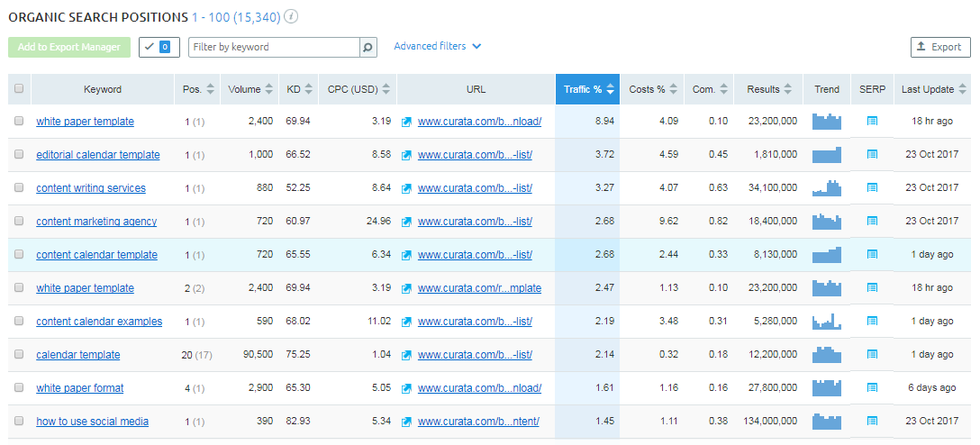
Task: Open SERP snapshot for content writing services
Action: click(x=872, y=187)
